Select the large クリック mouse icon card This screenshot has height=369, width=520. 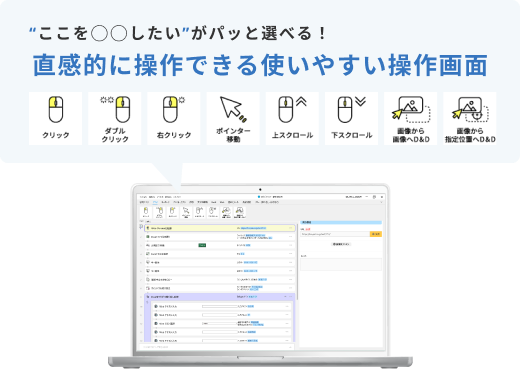[55, 119]
